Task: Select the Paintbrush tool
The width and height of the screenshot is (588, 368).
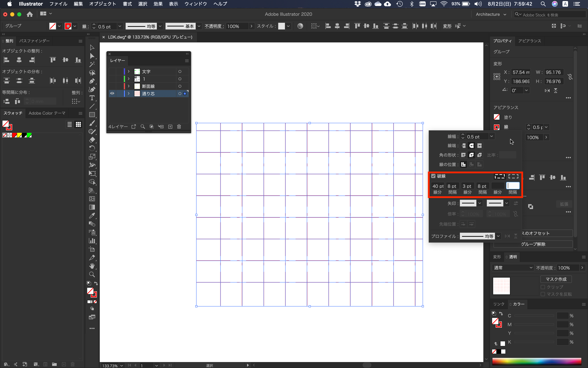Action: tap(92, 123)
